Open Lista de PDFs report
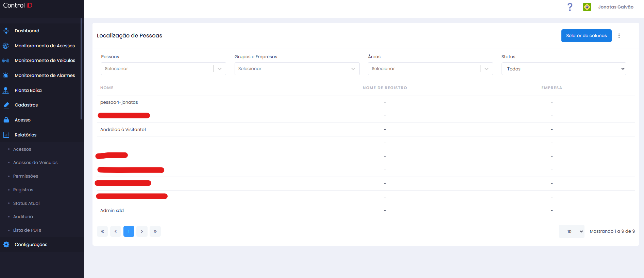This screenshot has height=278, width=644. point(27,230)
